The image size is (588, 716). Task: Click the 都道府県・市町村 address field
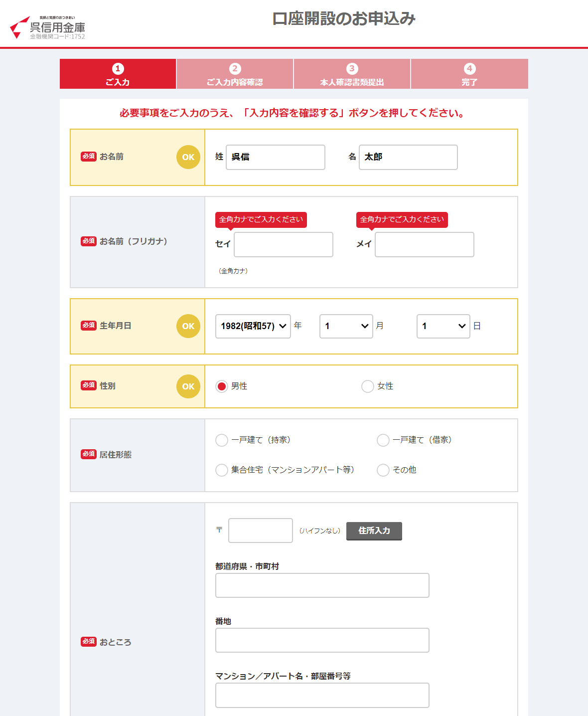(322, 585)
